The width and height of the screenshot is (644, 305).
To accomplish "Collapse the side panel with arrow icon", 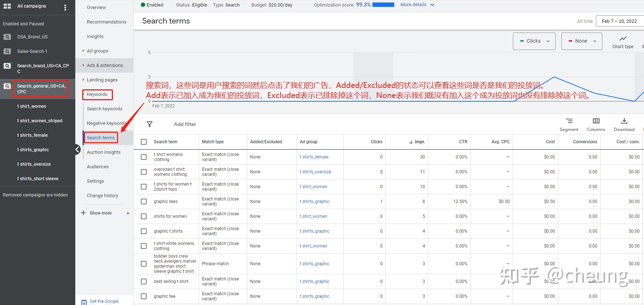I will click(x=77, y=149).
